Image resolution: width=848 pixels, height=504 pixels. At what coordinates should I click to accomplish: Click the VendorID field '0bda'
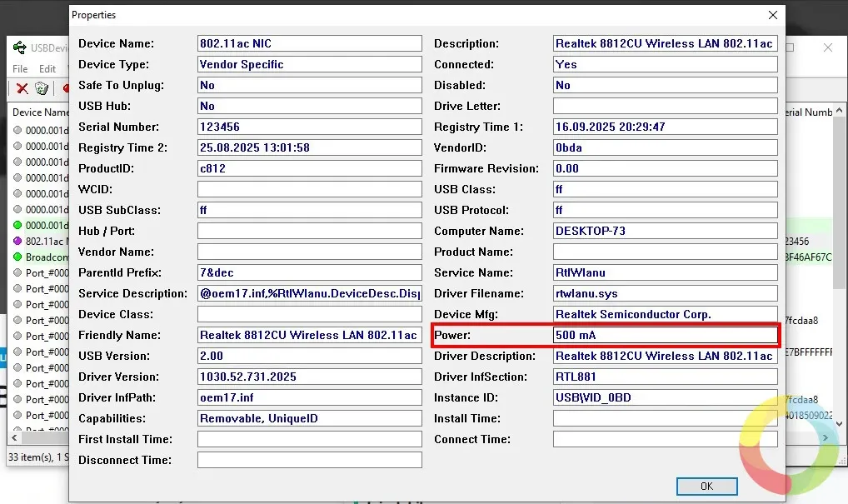click(x=666, y=147)
